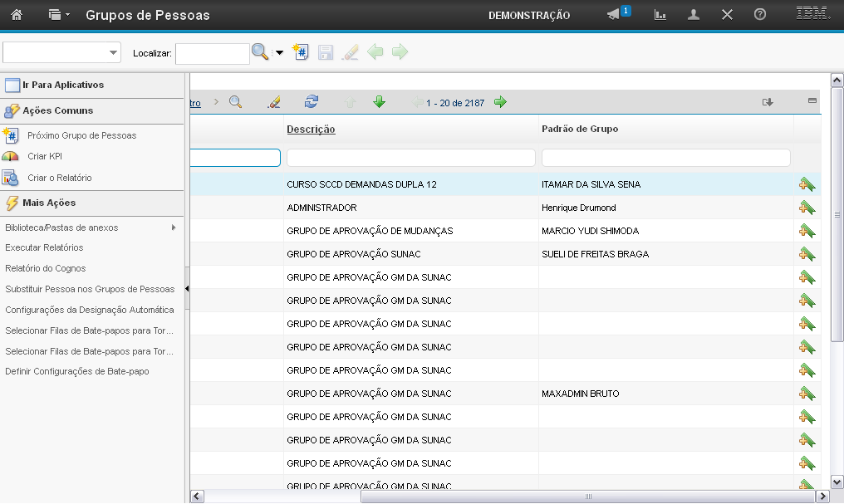Click the new person group toolbar icon
The width and height of the screenshot is (844, 504).
click(x=301, y=52)
